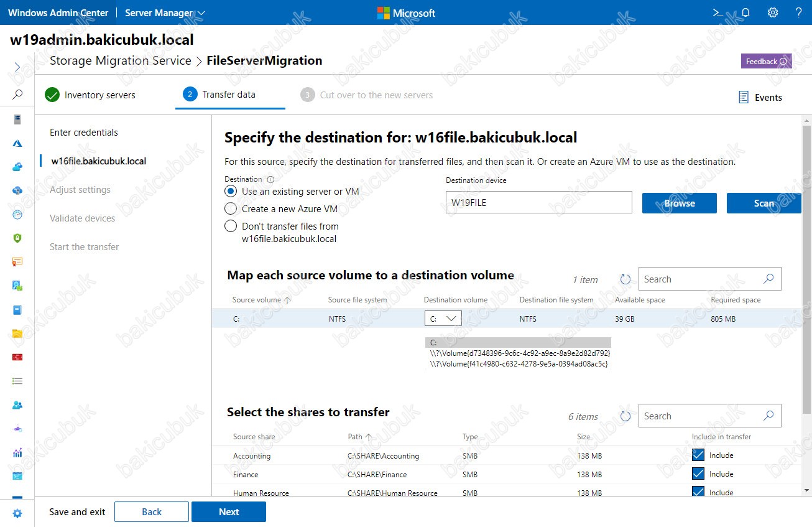Uncheck Include for Human Resource share
Viewport: 812px width, 527px height.
click(698, 492)
